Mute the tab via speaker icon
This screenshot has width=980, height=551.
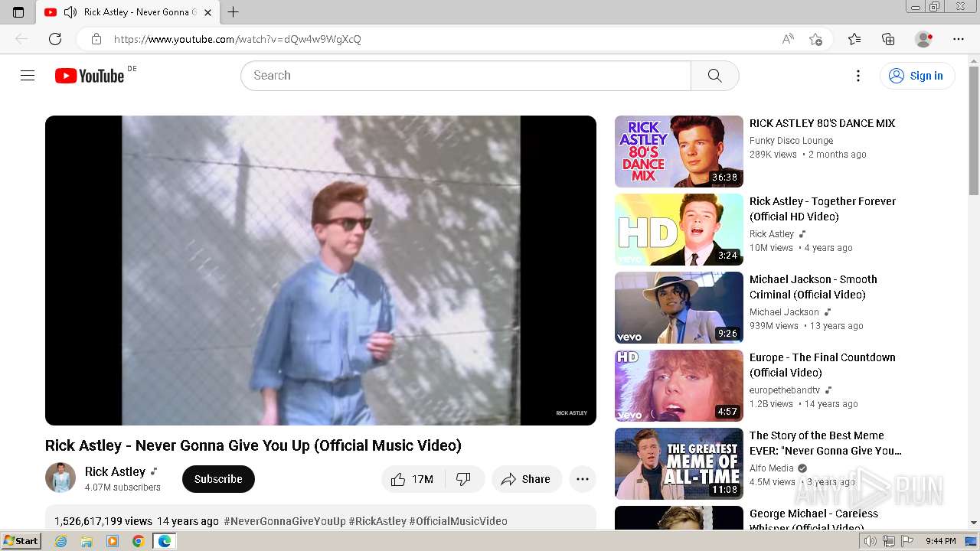[70, 12]
